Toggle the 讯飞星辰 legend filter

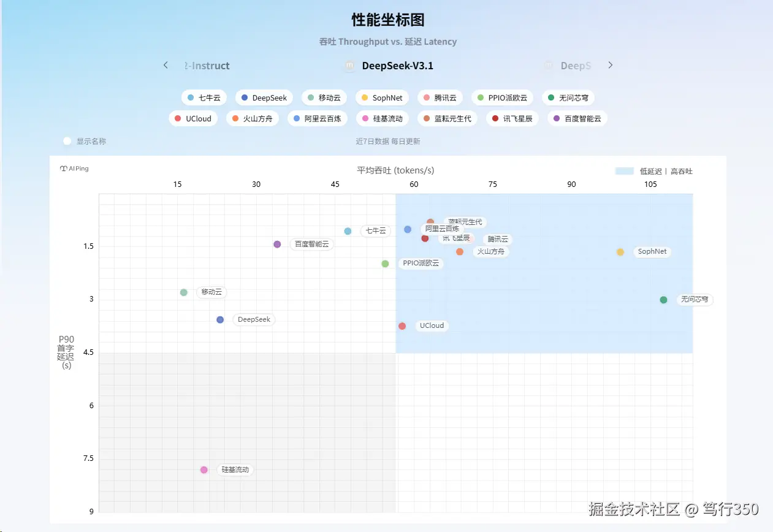(x=512, y=118)
